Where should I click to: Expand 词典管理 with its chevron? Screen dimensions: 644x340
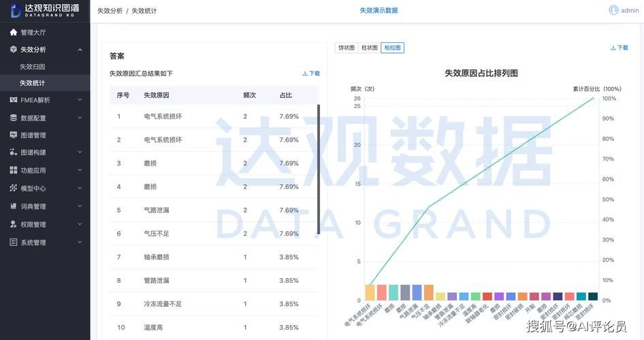[x=80, y=206]
